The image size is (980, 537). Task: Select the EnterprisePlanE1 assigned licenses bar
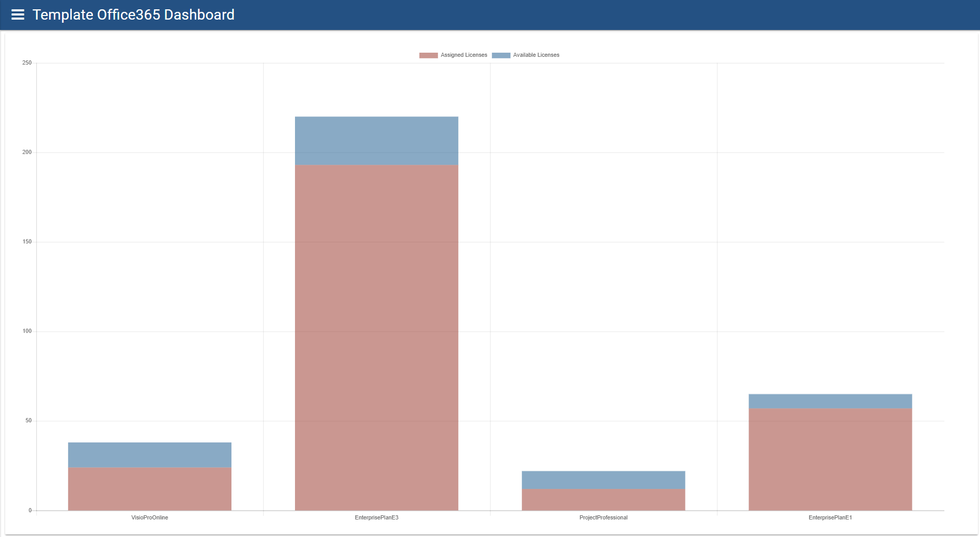[x=830, y=460]
